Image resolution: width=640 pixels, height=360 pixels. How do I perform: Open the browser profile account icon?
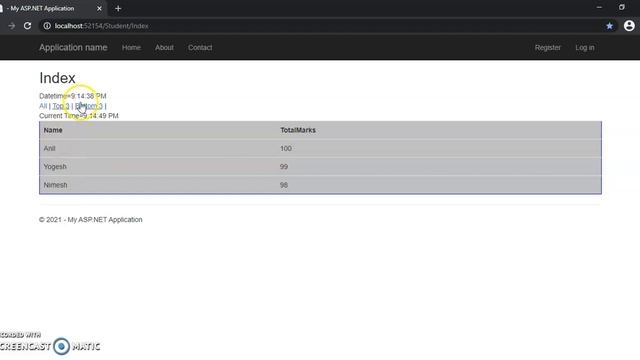(x=629, y=26)
